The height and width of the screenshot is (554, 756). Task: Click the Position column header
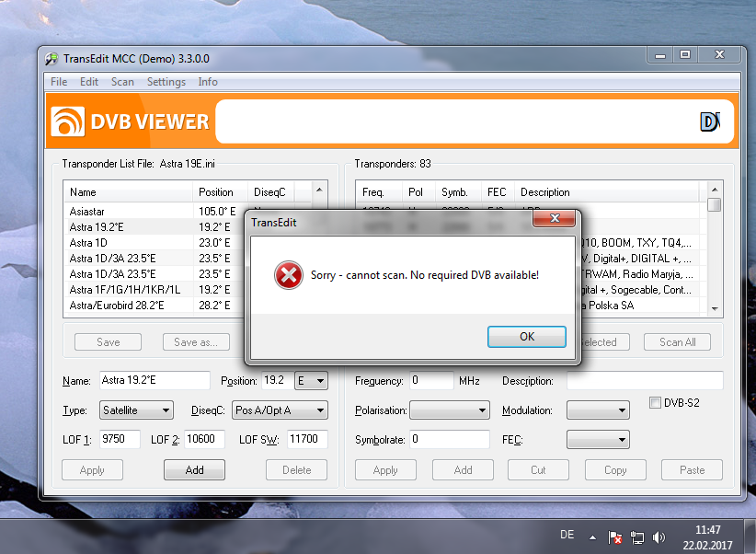coord(220,192)
